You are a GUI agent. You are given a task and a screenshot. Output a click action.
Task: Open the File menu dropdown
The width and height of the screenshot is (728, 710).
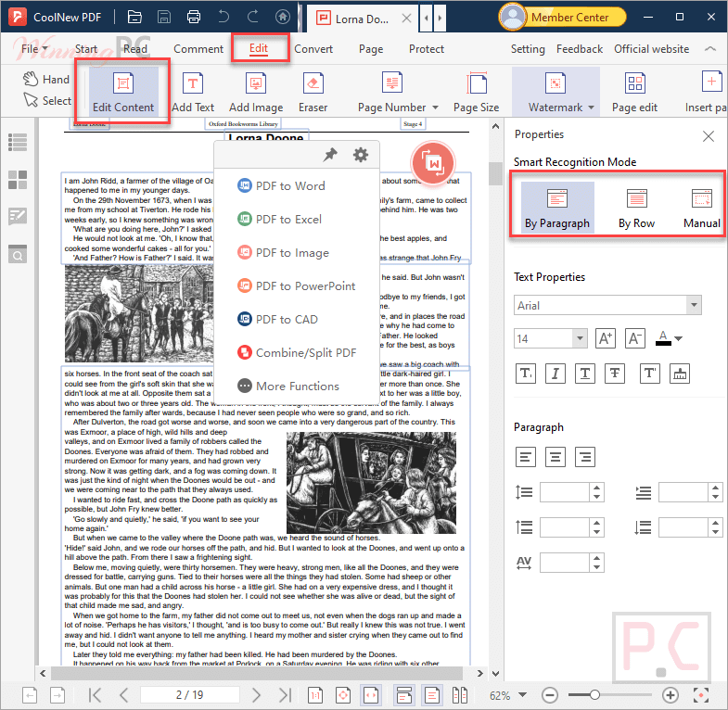coord(34,49)
